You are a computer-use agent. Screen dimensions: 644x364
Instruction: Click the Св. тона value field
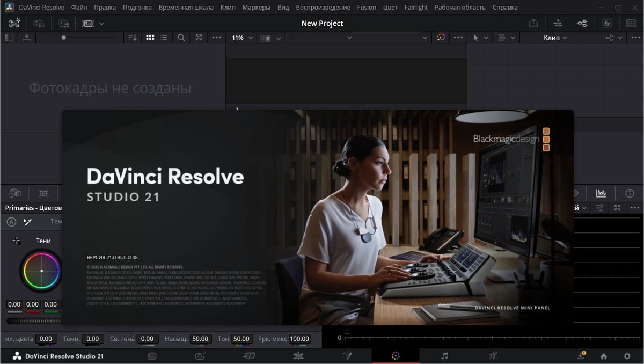[147, 339]
